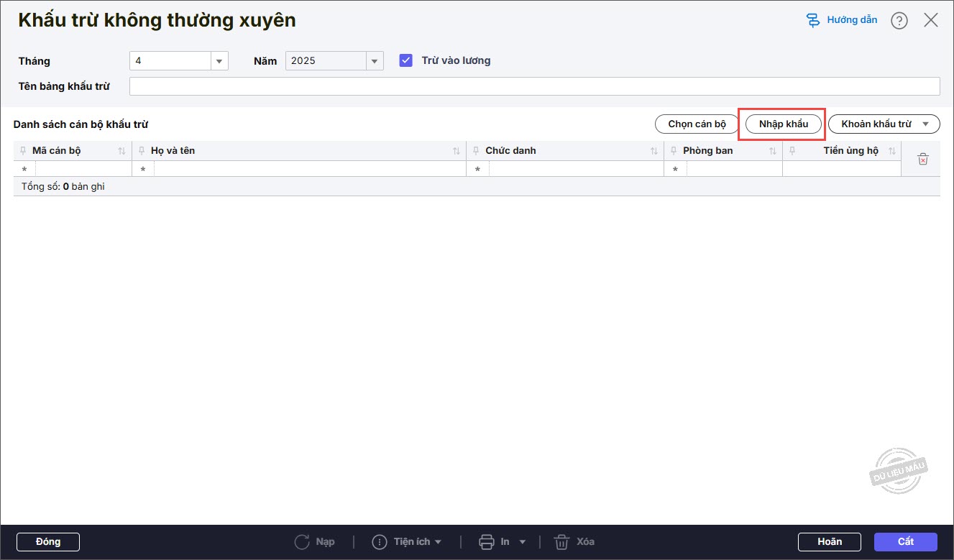Expand the Tháng month dropdown

[x=219, y=61]
